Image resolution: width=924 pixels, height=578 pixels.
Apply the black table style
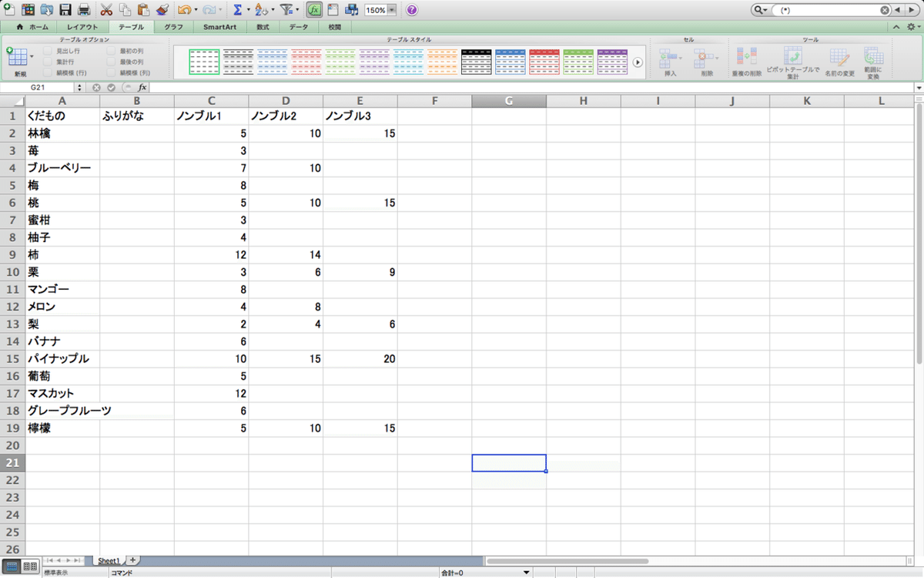(x=476, y=62)
